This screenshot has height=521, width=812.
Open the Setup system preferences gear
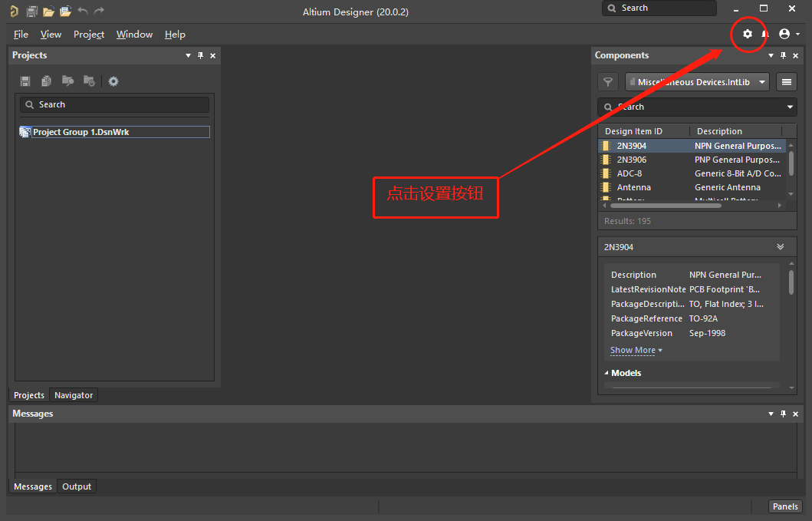[748, 35]
